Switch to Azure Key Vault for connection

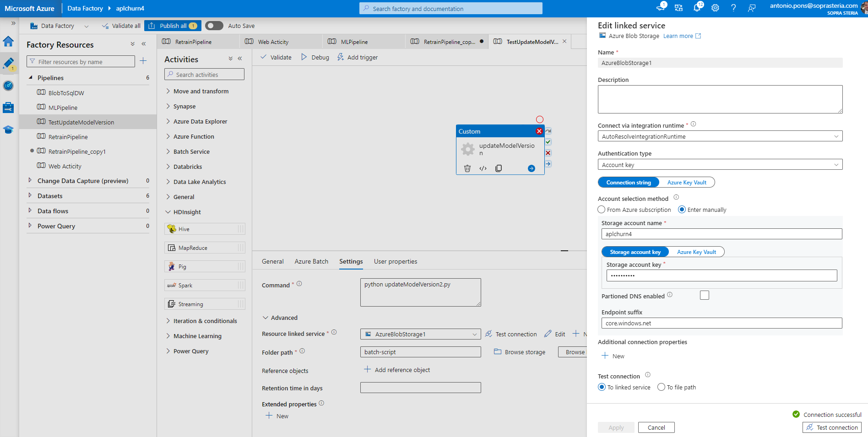(x=687, y=182)
